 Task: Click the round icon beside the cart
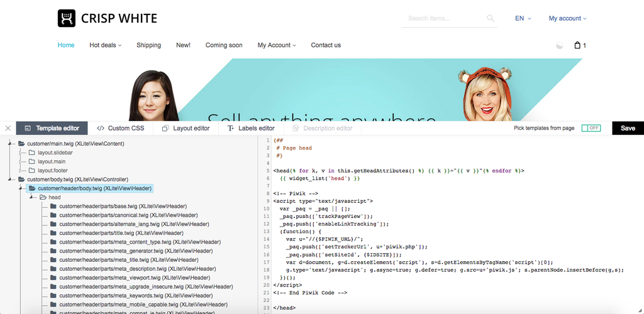(560, 45)
